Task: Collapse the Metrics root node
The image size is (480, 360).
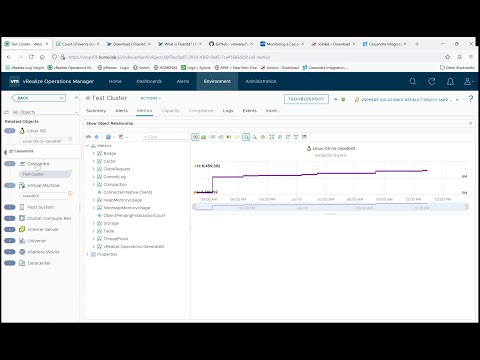Action: 88,146
